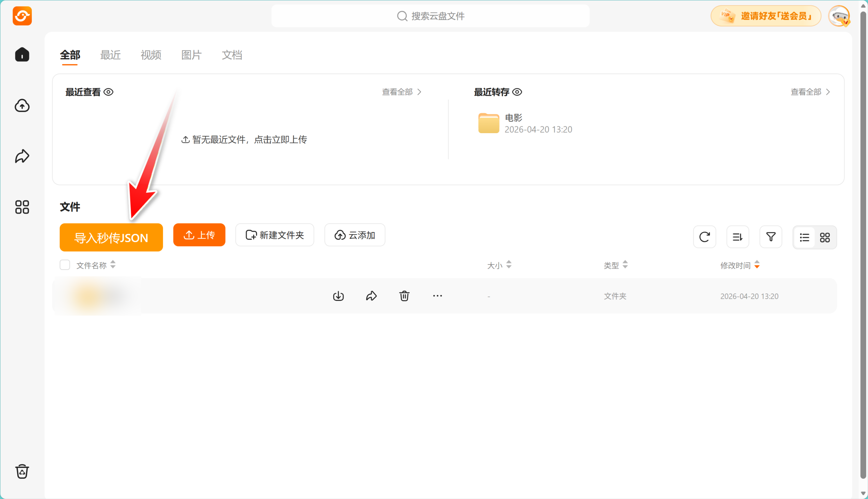Open the recycle bin in sidebar

tap(22, 472)
